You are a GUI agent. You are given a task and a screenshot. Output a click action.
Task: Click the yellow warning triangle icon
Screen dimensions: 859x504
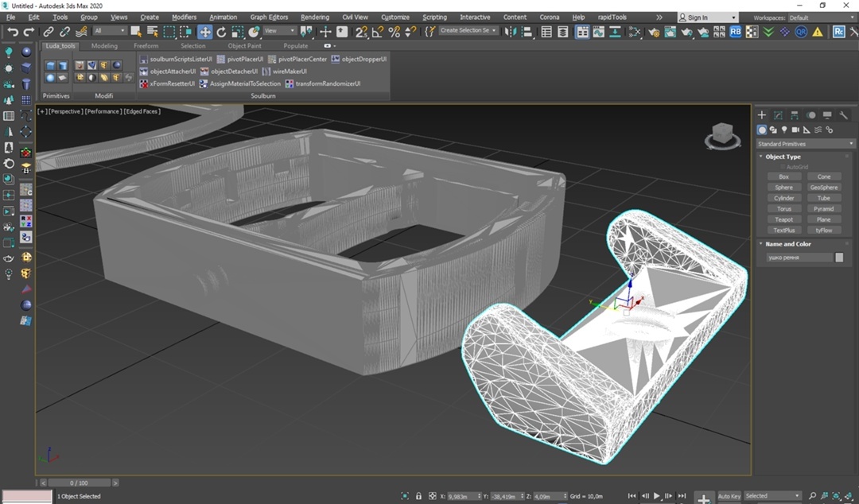click(818, 32)
